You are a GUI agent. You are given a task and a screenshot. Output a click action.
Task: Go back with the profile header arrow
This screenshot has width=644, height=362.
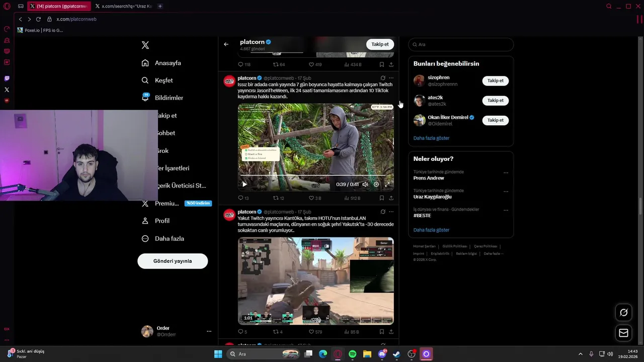226,44
